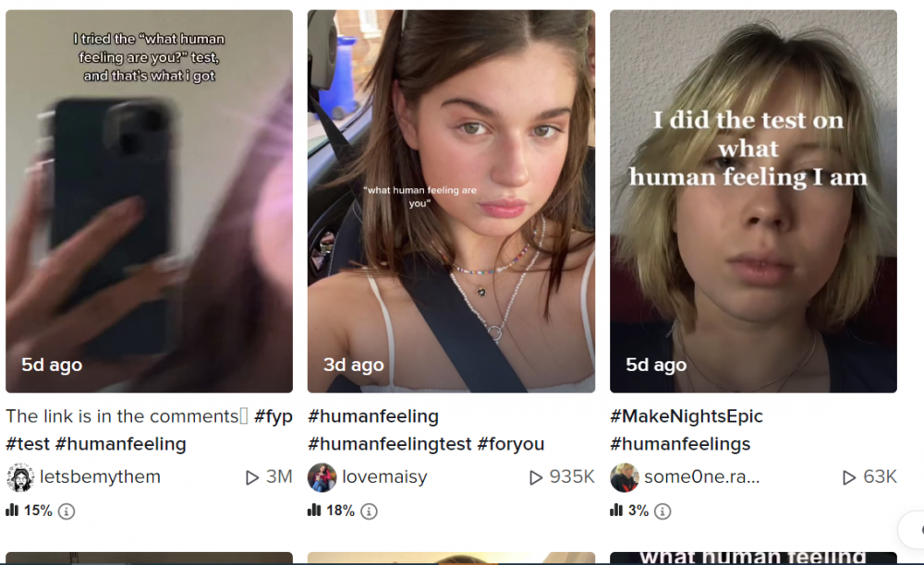924x565 pixels.
Task: Click the play count icon showing 63K
Action: [x=849, y=477]
